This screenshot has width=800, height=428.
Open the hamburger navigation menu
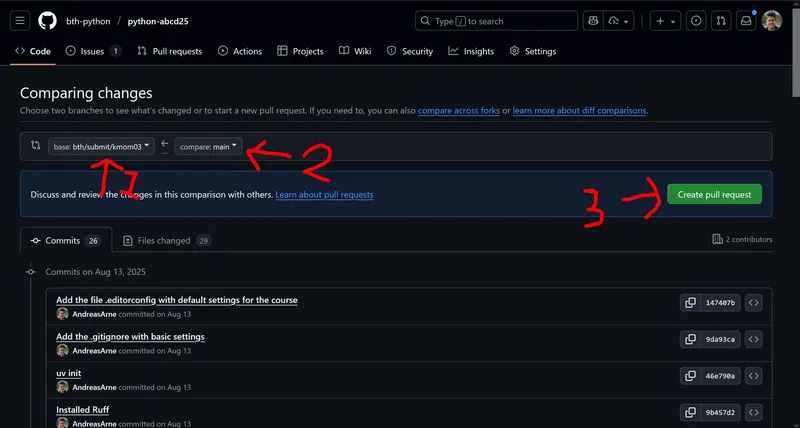point(22,21)
